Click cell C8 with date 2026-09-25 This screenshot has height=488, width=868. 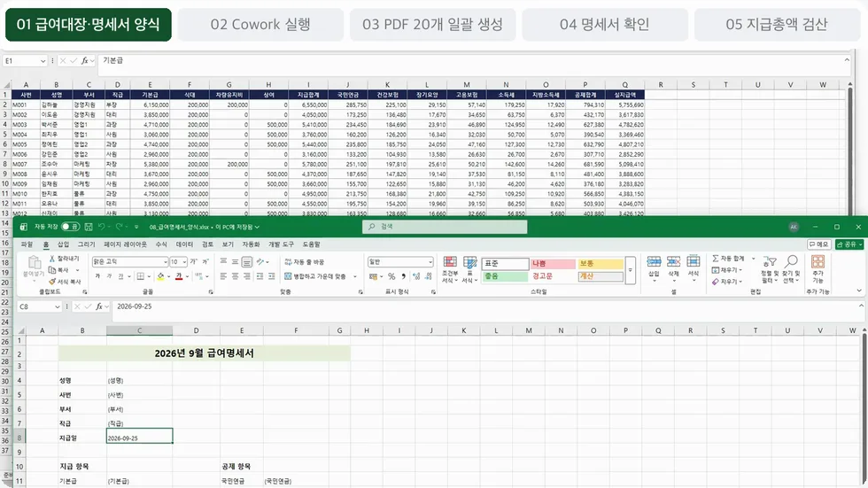(x=140, y=436)
